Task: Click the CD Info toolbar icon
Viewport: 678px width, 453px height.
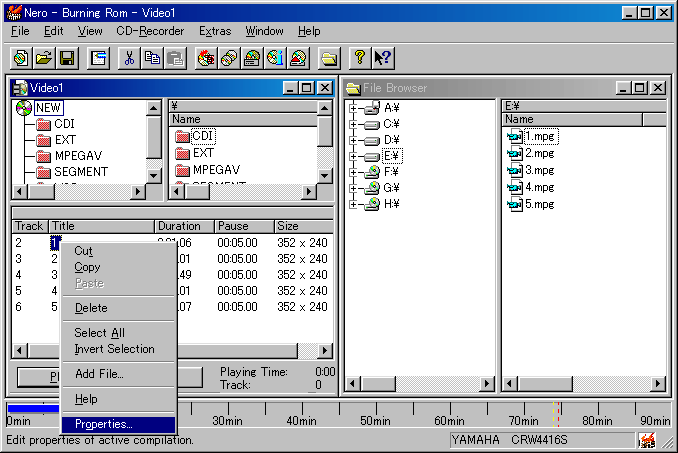Action: 275,58
